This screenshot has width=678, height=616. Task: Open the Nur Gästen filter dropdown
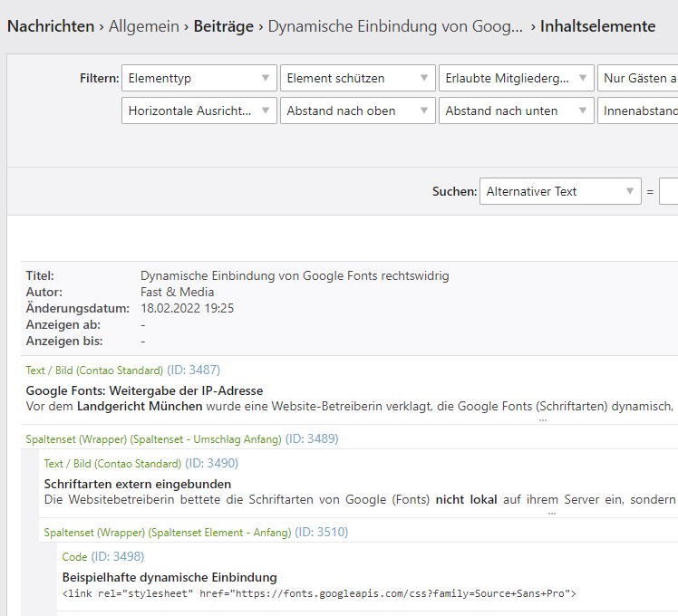[638, 78]
